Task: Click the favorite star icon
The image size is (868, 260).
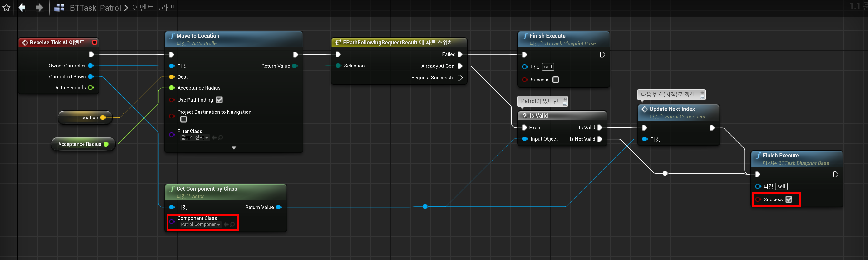Action: [6, 7]
